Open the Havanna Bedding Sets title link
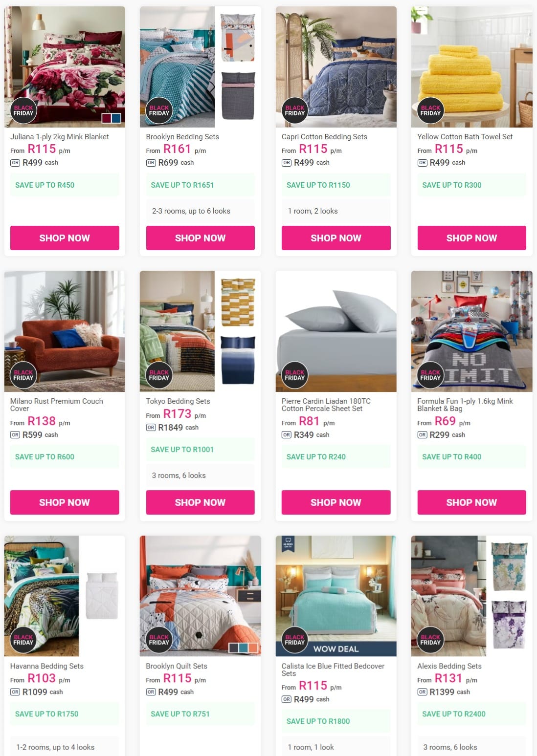 point(47,666)
